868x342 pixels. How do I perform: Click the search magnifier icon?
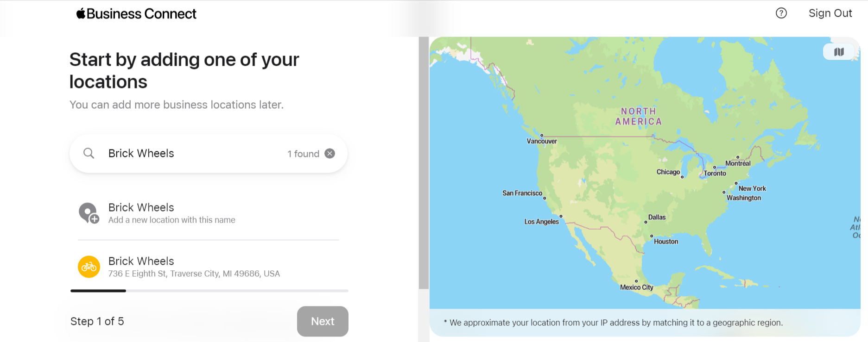click(89, 153)
